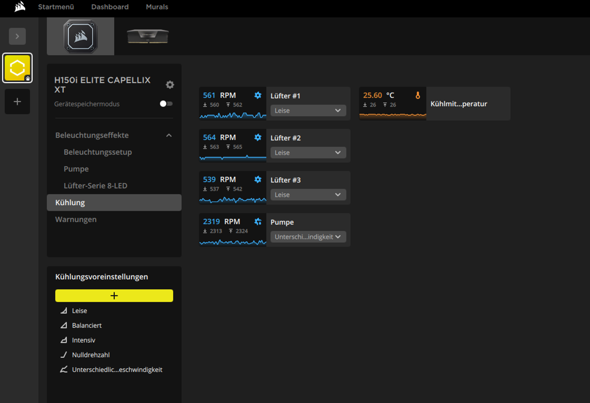Click the Lüfter #2 label
This screenshot has width=590, height=403.
pyautogui.click(x=286, y=138)
